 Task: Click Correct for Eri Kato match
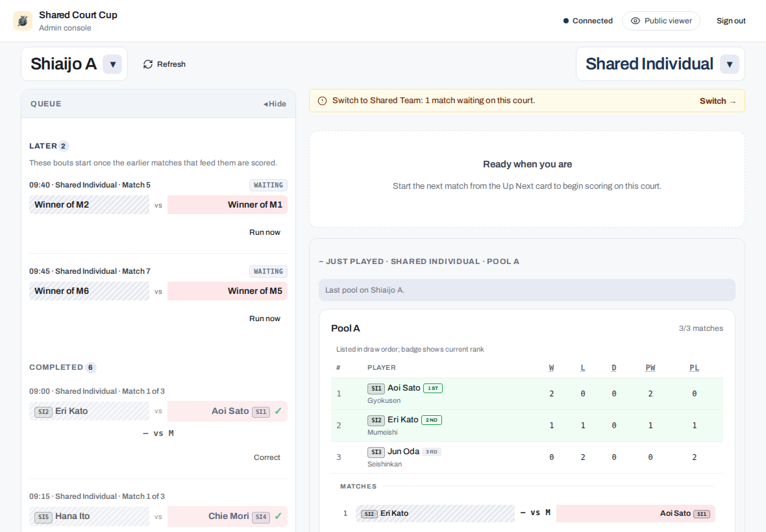tap(267, 457)
